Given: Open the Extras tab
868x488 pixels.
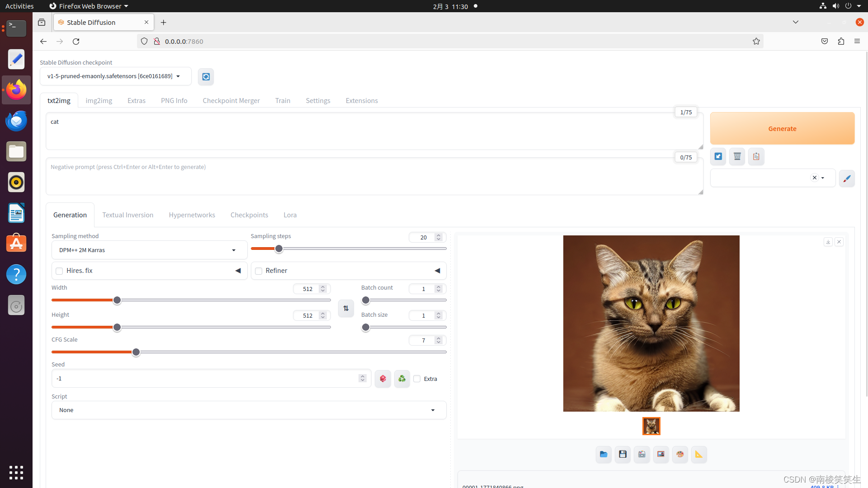Looking at the screenshot, I should [x=137, y=100].
